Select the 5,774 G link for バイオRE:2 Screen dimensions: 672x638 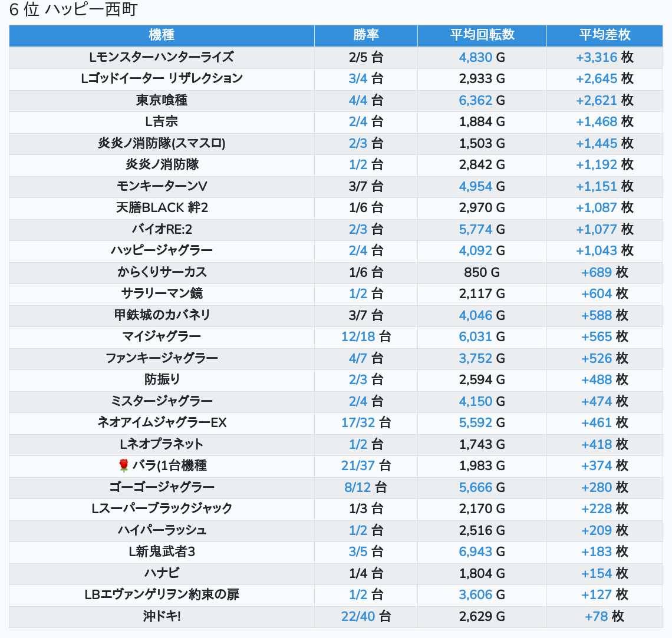pos(475,230)
